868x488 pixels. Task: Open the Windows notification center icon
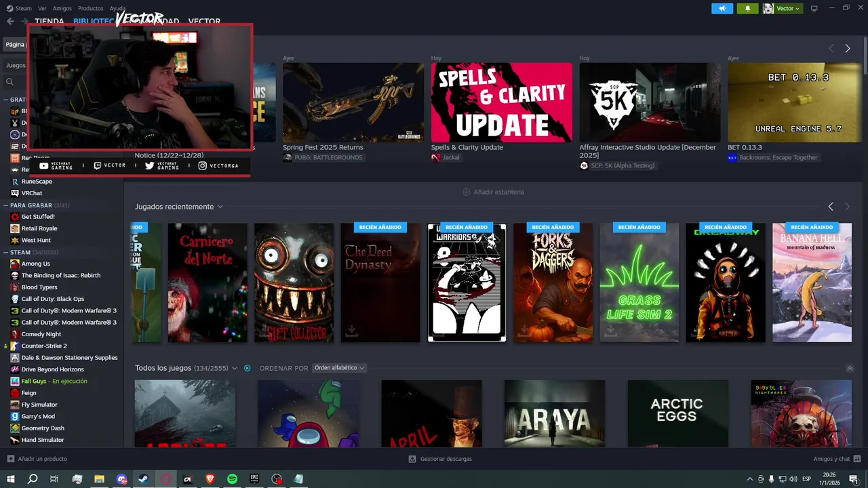[853, 479]
